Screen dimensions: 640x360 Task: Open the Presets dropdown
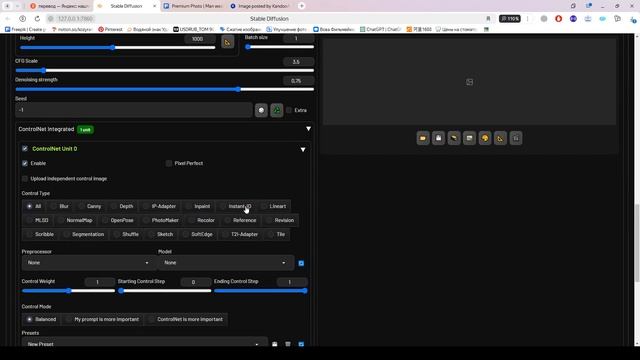point(145,343)
